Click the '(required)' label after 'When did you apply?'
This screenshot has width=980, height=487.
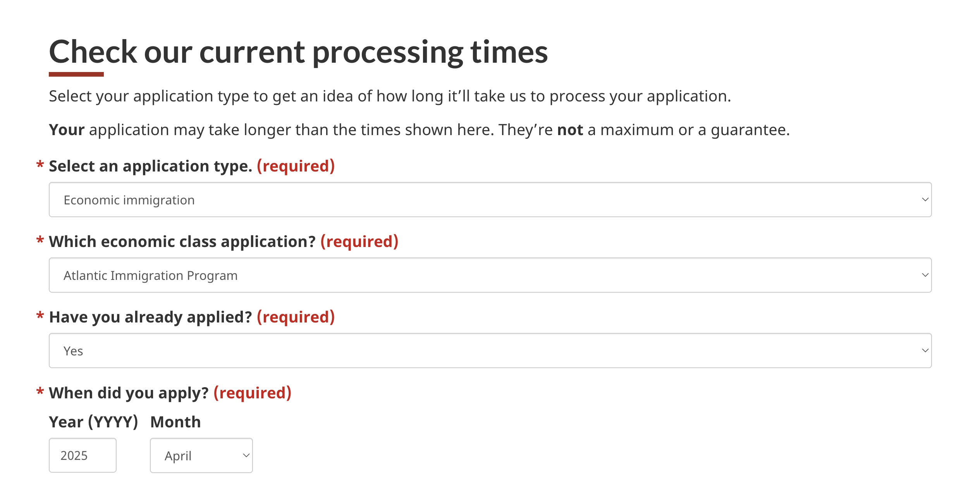pyautogui.click(x=253, y=393)
